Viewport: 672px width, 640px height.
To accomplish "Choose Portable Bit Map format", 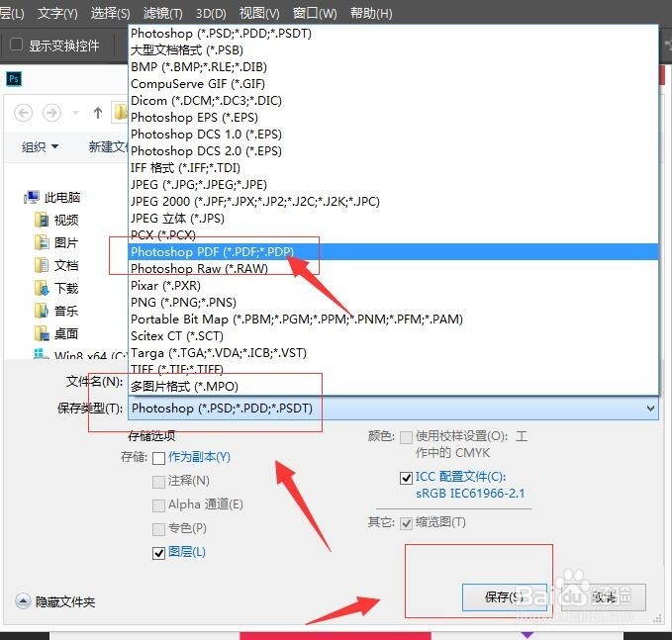I will pos(393,320).
